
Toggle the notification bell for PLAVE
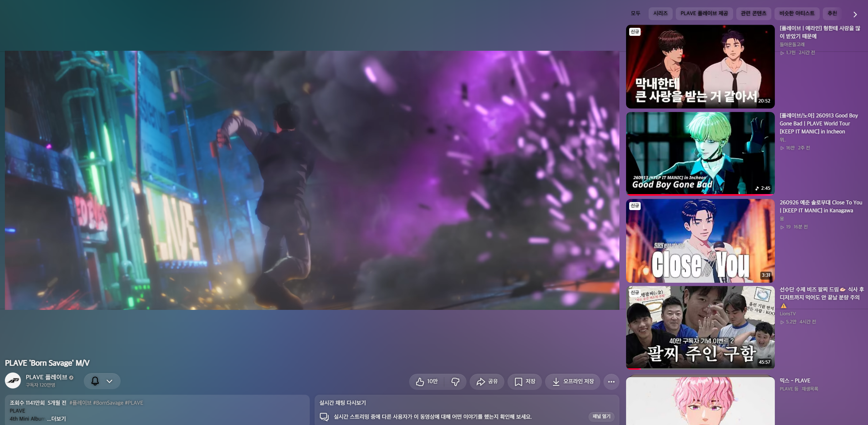[95, 381]
